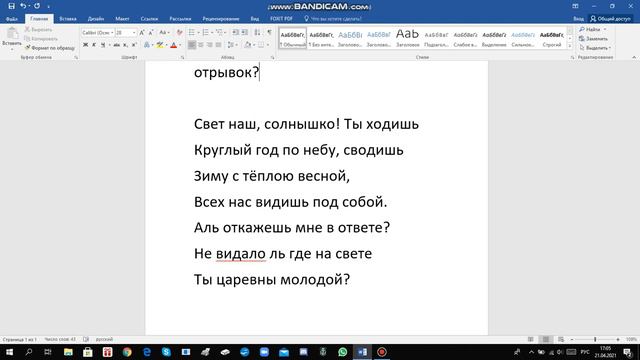Open the Выделить dropdown
This screenshot has height=360, width=640.
[595, 48]
